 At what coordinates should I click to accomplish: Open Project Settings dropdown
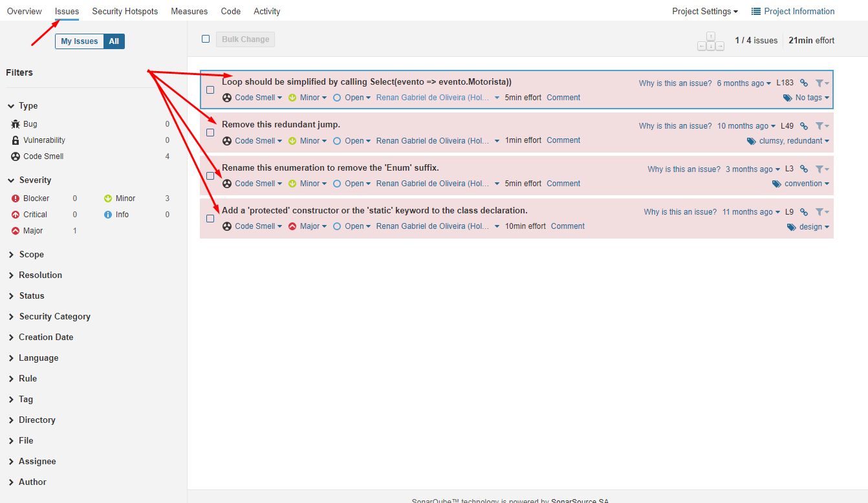[704, 12]
